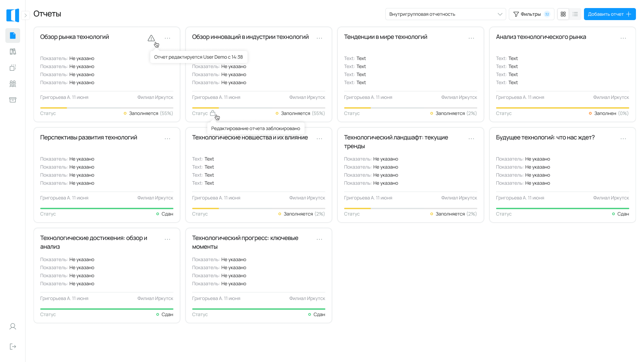
Task: Click the copy templates sidebar icon
Action: (x=13, y=68)
